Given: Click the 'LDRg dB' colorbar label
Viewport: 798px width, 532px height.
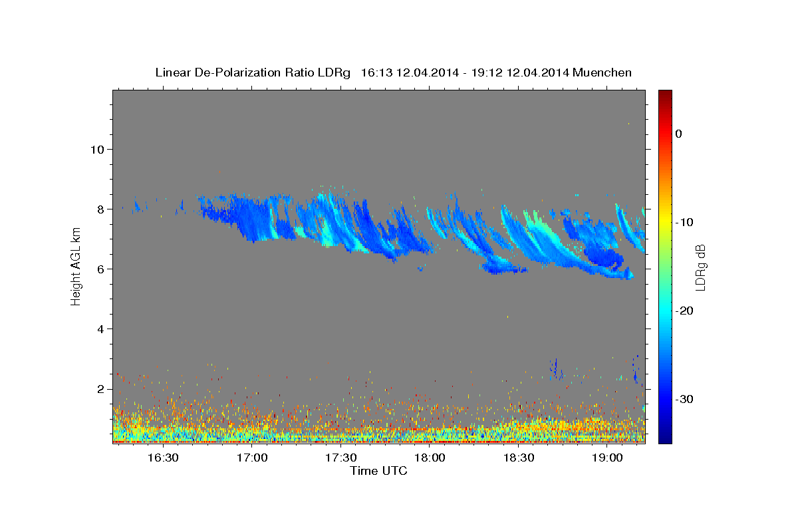Looking at the screenshot, I should [700, 267].
